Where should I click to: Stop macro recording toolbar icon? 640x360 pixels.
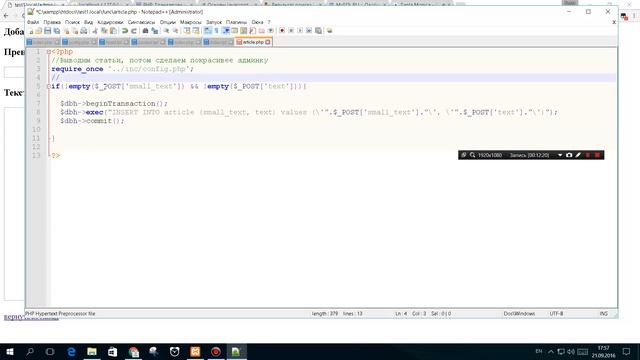[291, 31]
